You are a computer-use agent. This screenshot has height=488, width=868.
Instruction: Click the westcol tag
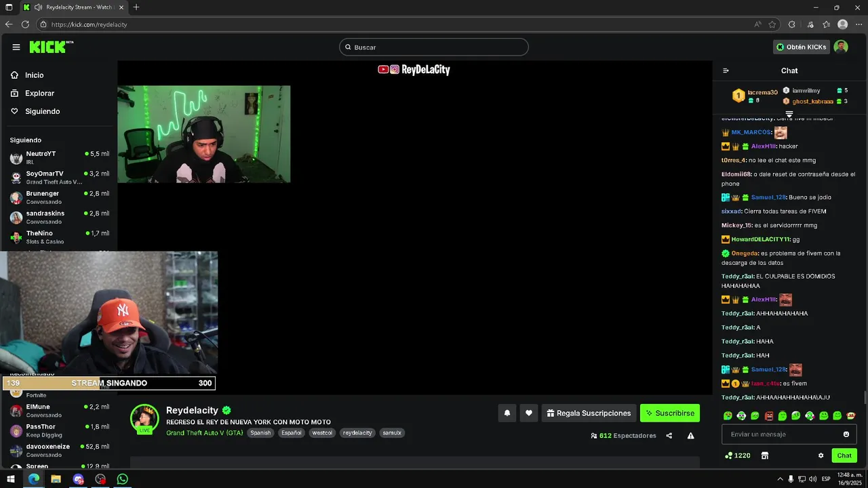click(322, 432)
